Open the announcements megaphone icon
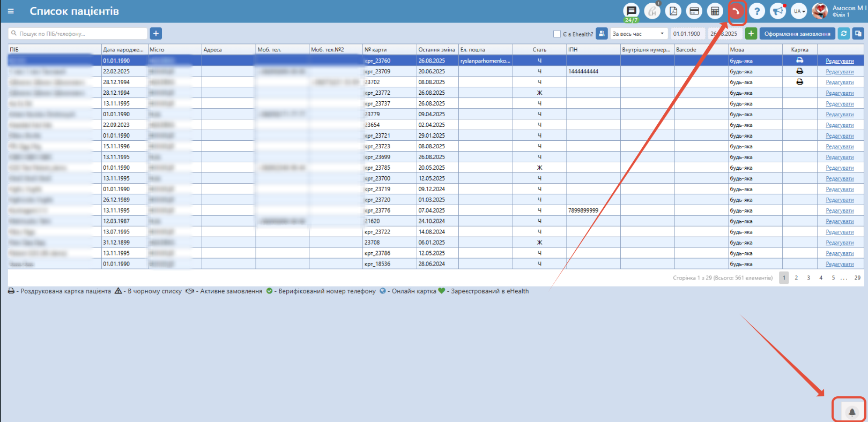 click(x=777, y=11)
